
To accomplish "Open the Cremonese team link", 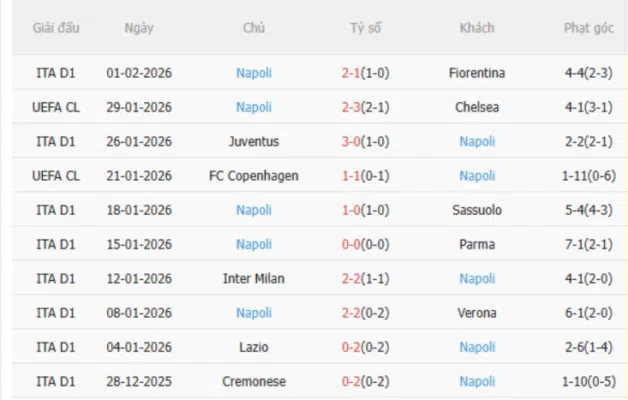I will 254,381.
